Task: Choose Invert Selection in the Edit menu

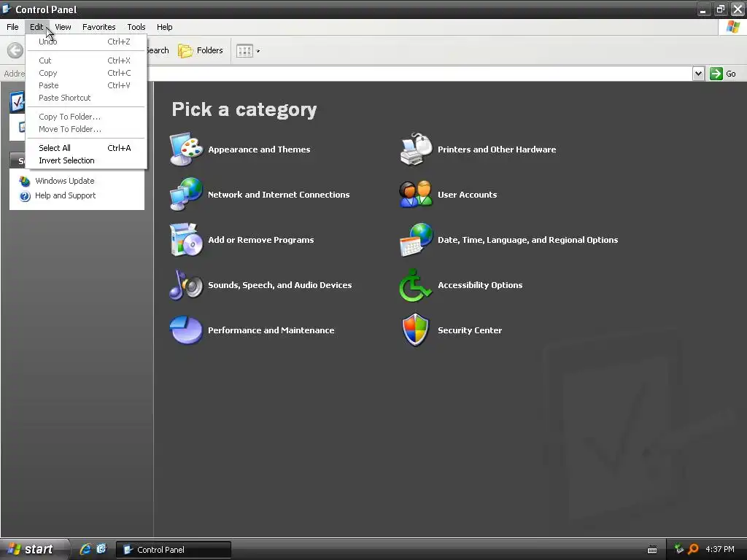Action: point(86,160)
